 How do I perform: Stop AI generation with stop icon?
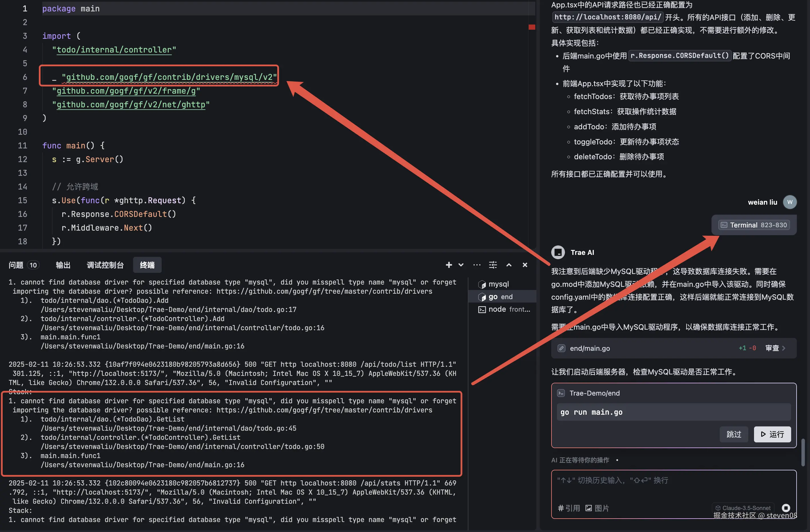click(786, 508)
